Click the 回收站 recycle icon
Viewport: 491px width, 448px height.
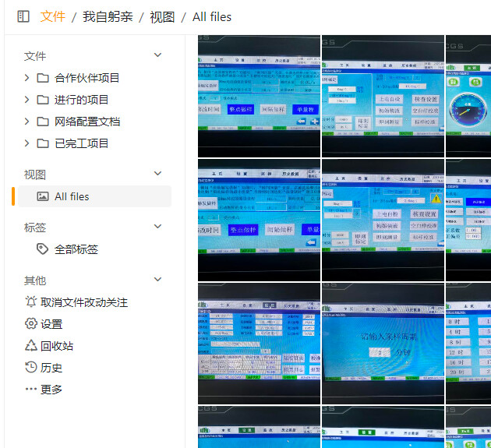pos(30,346)
